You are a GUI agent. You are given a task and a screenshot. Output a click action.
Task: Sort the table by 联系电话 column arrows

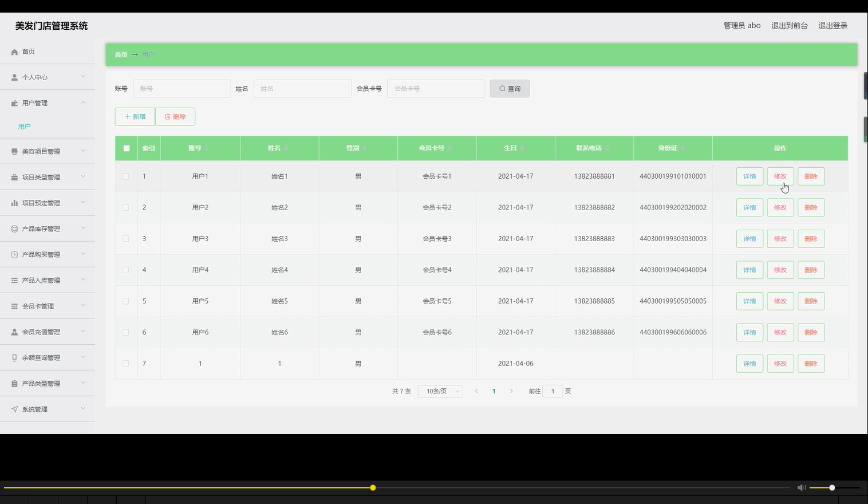[x=607, y=148]
